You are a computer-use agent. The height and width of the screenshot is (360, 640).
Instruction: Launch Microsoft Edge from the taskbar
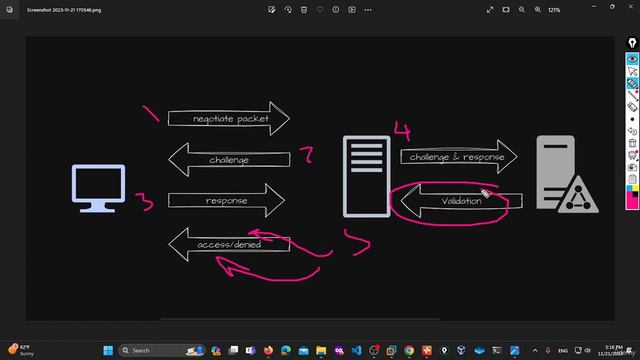tap(286, 350)
